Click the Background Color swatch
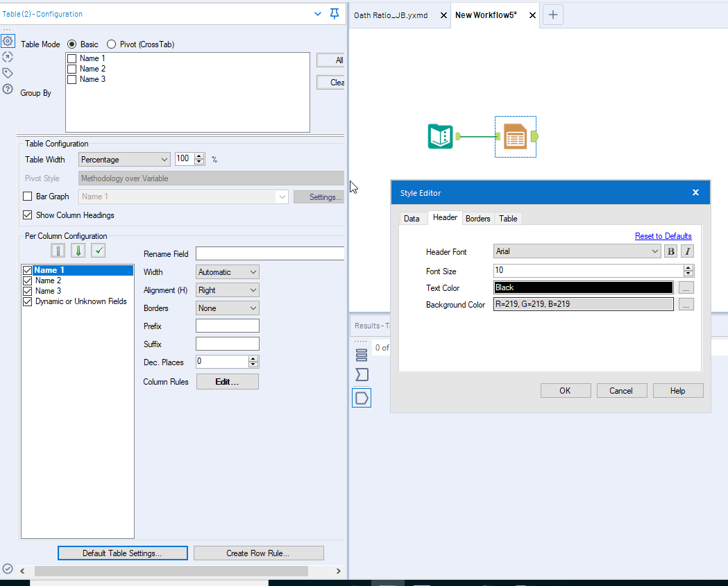Viewport: 728px width, 586px height. coord(583,304)
